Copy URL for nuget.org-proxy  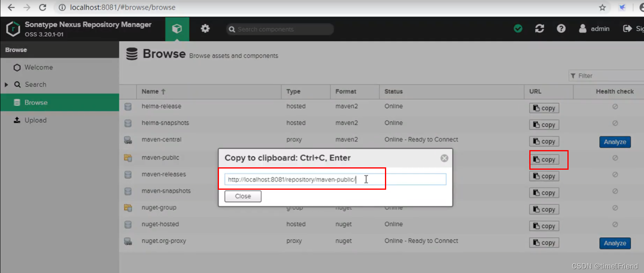point(544,243)
